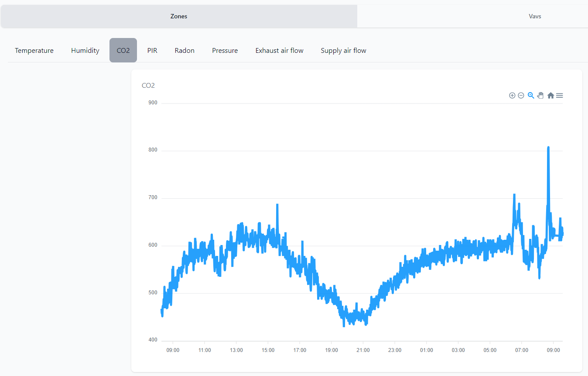View the Radon measurements tab

[x=185, y=51]
